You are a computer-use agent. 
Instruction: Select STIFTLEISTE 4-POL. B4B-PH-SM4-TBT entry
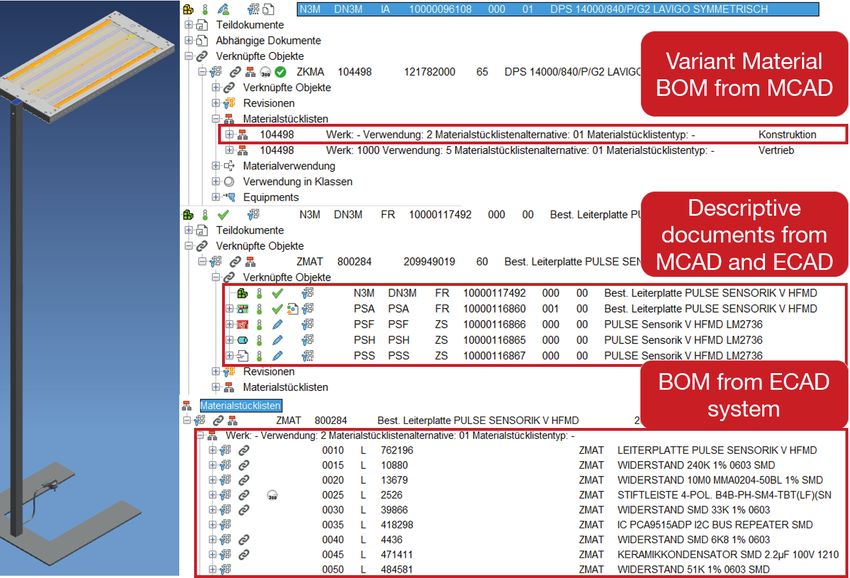[724, 495]
